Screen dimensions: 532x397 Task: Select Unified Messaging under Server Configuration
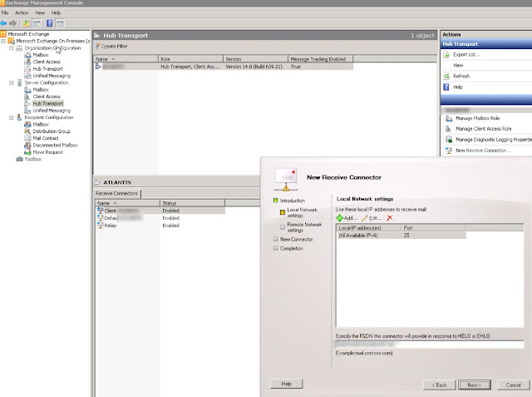click(52, 111)
